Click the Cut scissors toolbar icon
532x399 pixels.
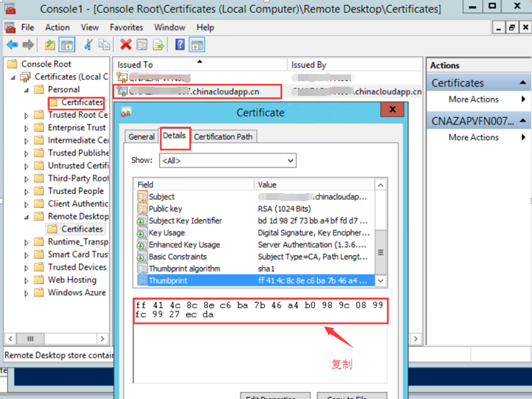pos(88,45)
